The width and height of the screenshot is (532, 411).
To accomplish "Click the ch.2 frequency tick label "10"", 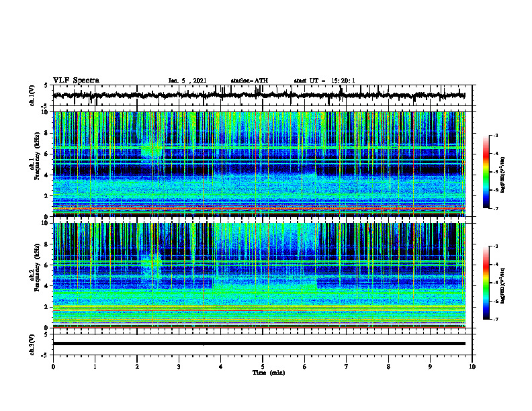I will point(45,223).
